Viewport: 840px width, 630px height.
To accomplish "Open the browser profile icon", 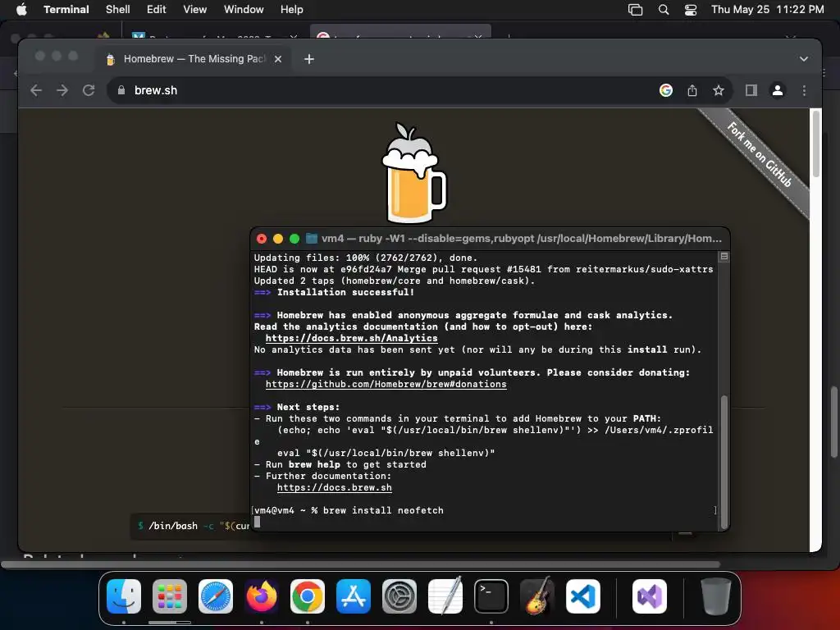I will click(778, 90).
